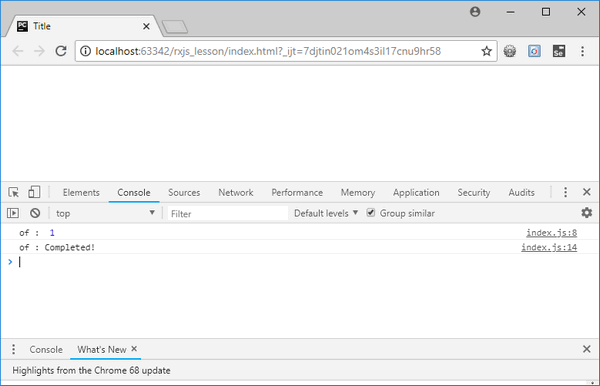Switch to the Memory tab
The width and height of the screenshot is (600, 386).
[x=358, y=192]
